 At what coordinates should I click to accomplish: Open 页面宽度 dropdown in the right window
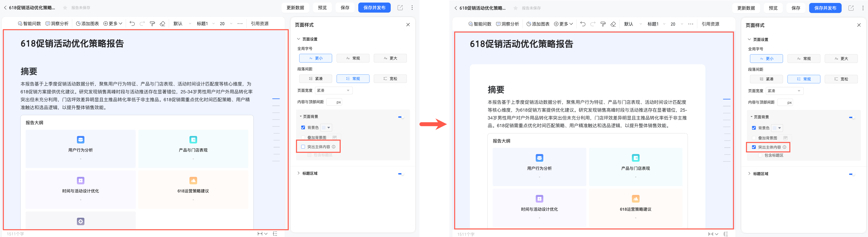pos(784,91)
